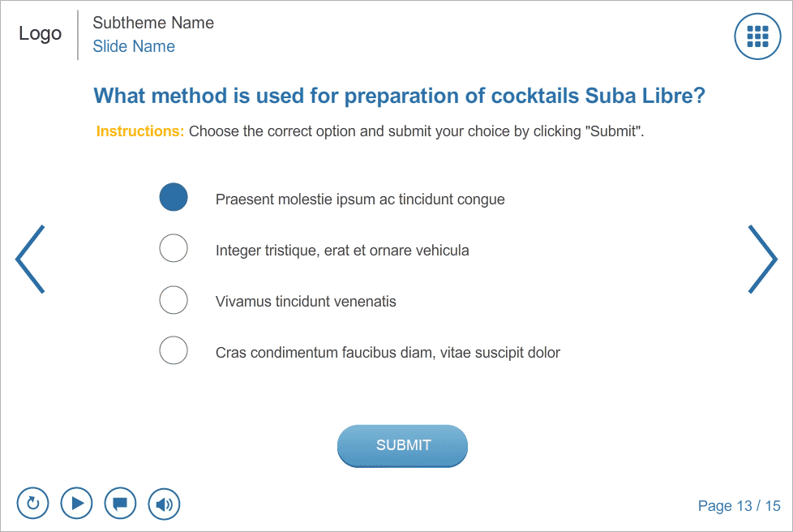Screen dimensions: 793x532
Task: Advance to next slide with right arrow
Action: click(762, 259)
